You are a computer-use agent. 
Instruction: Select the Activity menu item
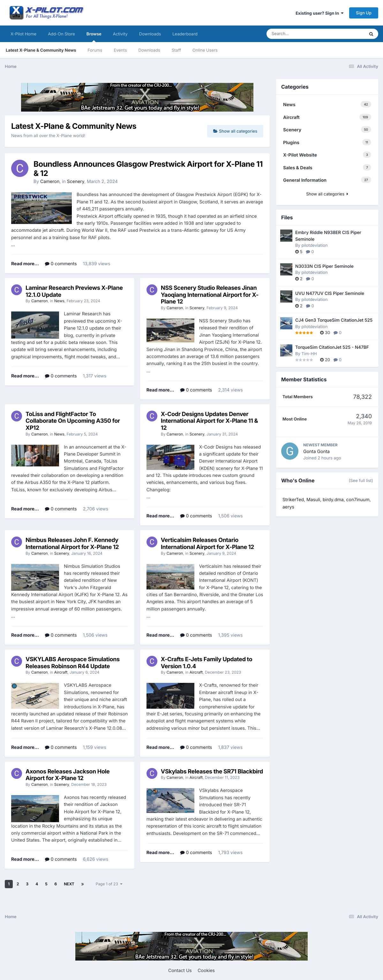120,34
